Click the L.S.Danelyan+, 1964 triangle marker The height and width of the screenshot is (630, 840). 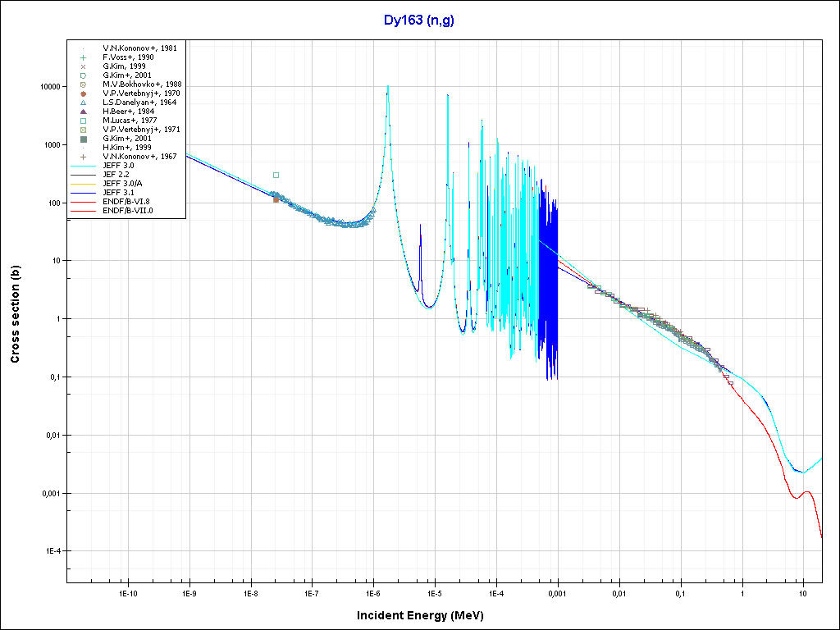pyautogui.click(x=84, y=103)
